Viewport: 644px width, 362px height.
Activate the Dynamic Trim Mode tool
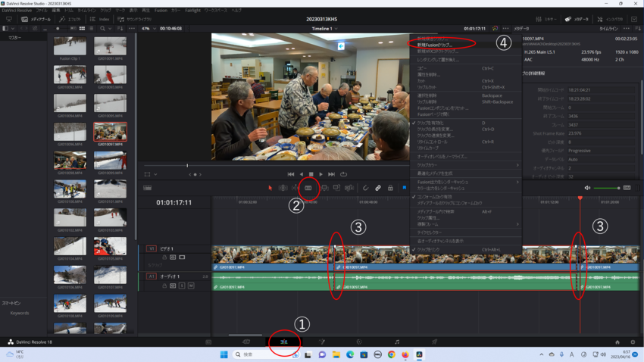(295, 188)
